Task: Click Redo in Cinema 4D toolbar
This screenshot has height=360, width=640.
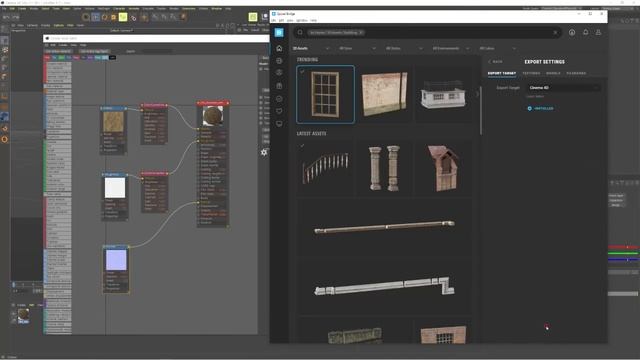Action: coord(16,17)
